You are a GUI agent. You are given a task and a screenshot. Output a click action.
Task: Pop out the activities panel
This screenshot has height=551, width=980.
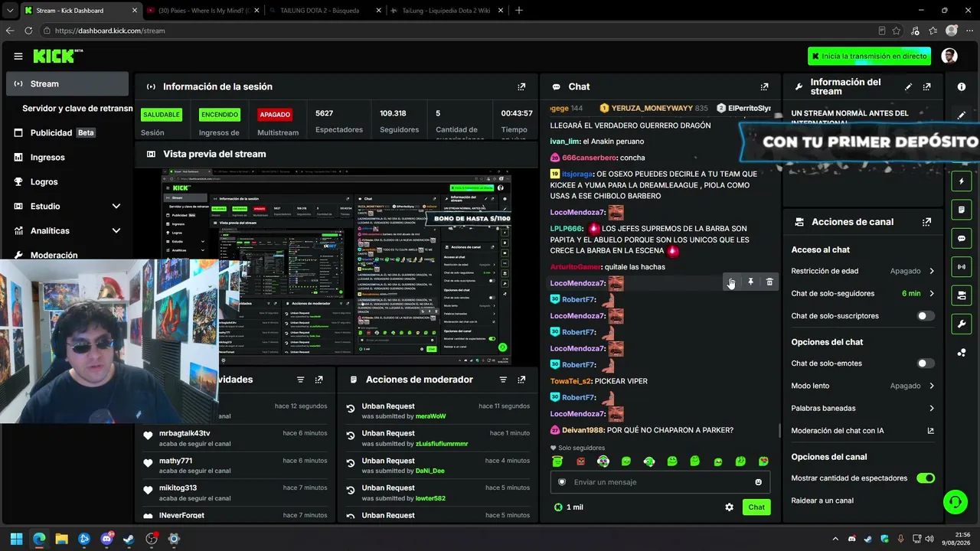[318, 380]
